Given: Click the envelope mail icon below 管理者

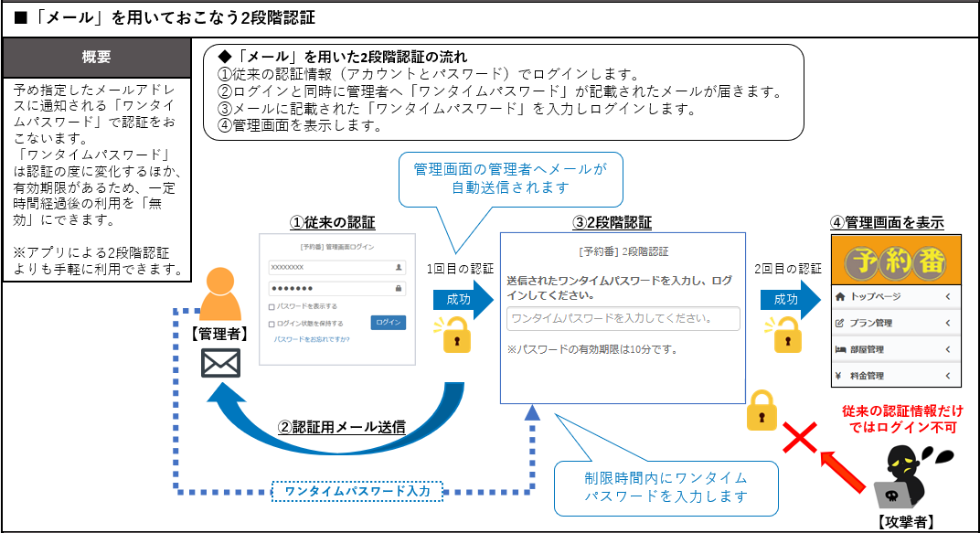Looking at the screenshot, I should [x=220, y=363].
